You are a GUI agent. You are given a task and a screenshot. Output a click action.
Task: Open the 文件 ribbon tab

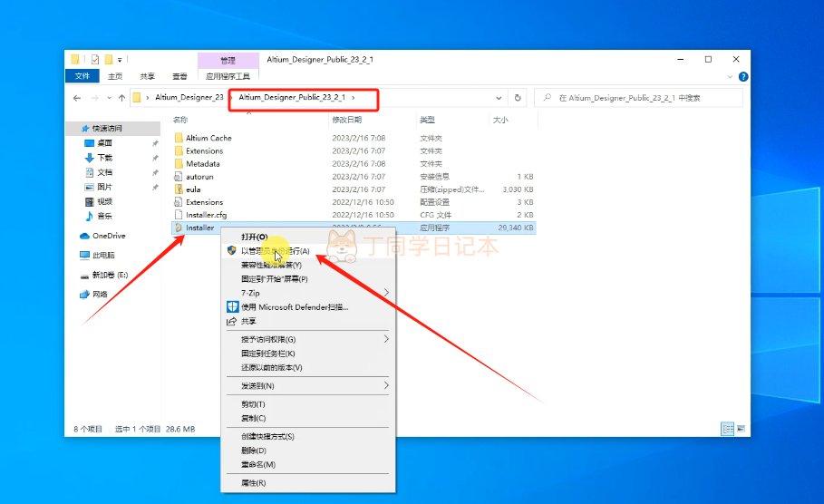[82, 76]
